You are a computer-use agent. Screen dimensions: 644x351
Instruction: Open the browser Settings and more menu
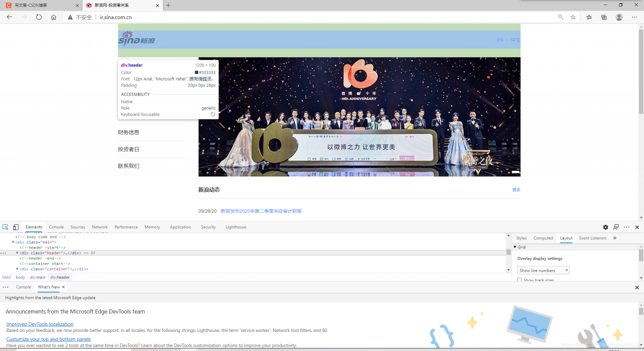634,17
